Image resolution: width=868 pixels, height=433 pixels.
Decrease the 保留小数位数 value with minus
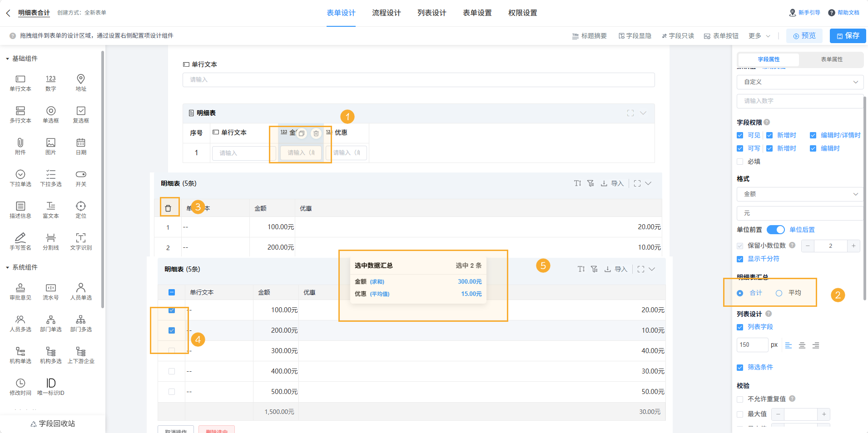coord(808,246)
